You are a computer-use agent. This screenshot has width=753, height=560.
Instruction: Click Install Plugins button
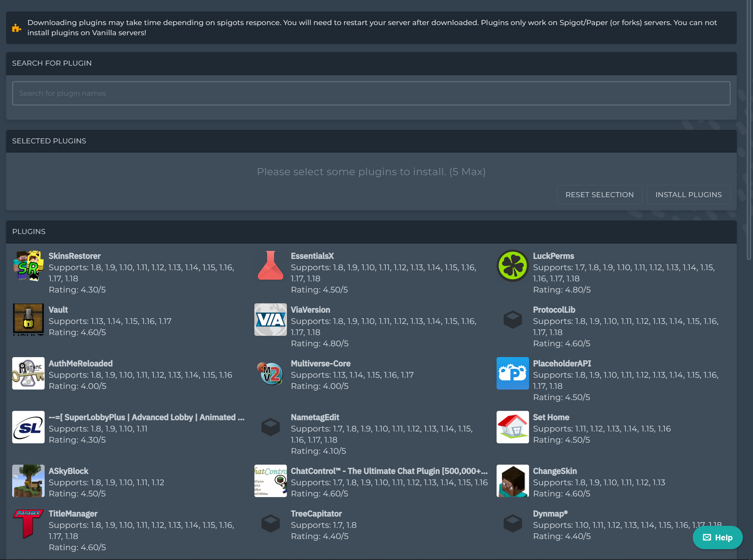[688, 195]
